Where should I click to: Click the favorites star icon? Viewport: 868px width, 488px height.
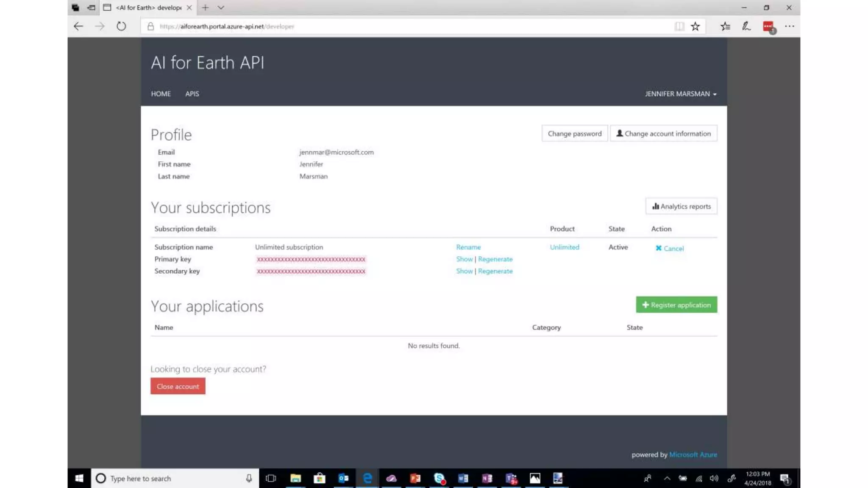pyautogui.click(x=695, y=26)
